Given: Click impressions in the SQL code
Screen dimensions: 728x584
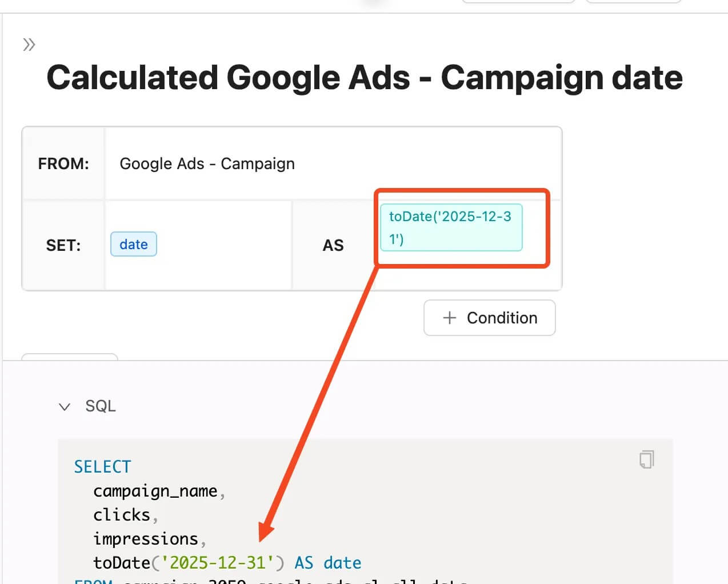Looking at the screenshot, I should pyautogui.click(x=146, y=539).
